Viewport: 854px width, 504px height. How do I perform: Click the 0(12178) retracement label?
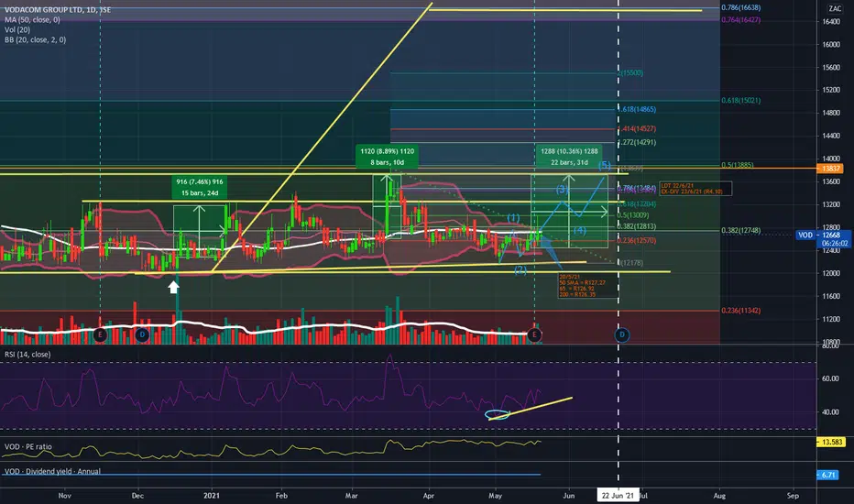coord(630,263)
